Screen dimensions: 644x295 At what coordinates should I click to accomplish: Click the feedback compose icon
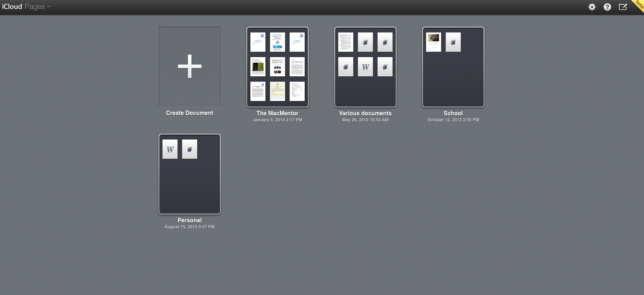[623, 7]
